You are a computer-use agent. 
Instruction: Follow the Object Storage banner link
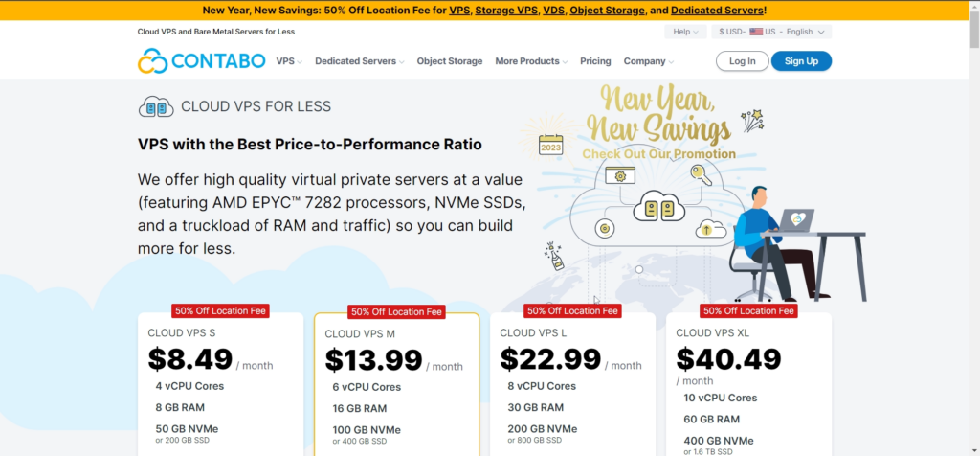607,10
